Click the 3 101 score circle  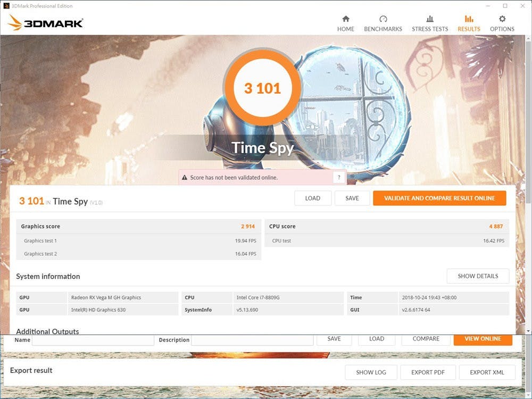pyautogui.click(x=262, y=88)
